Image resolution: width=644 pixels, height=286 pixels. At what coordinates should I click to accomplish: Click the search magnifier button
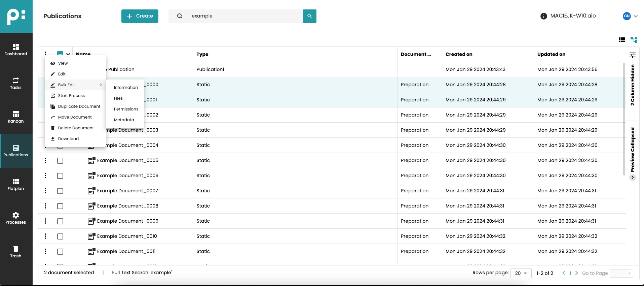point(309,16)
